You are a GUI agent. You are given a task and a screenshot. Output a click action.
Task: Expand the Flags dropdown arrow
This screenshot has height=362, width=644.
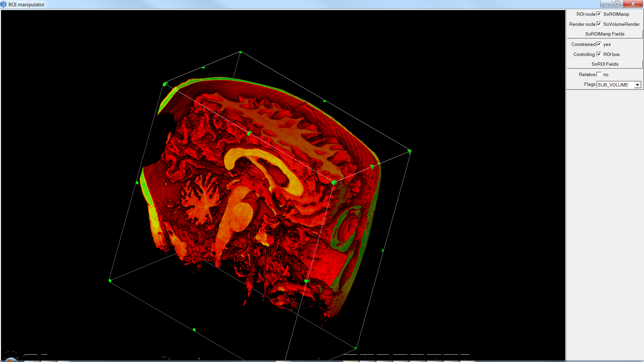point(637,85)
